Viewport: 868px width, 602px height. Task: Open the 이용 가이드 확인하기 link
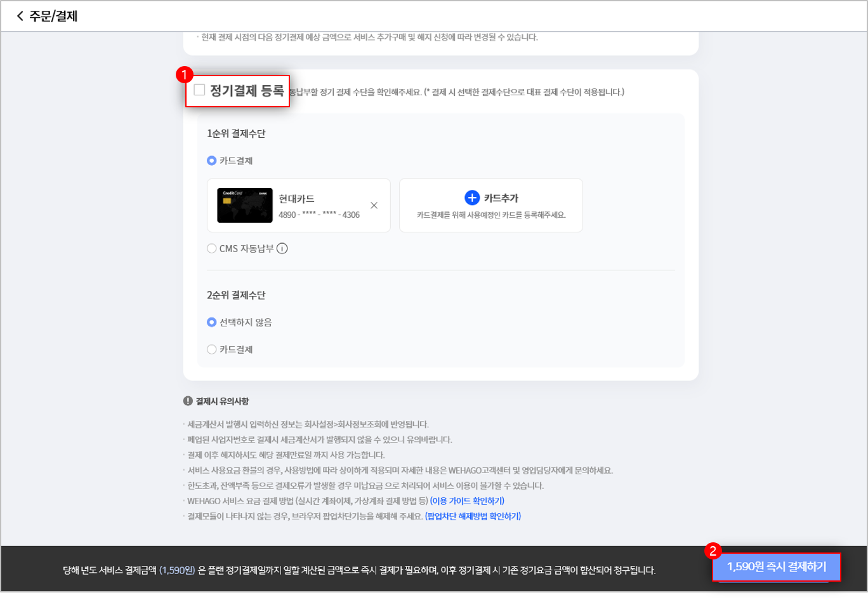pos(467,501)
